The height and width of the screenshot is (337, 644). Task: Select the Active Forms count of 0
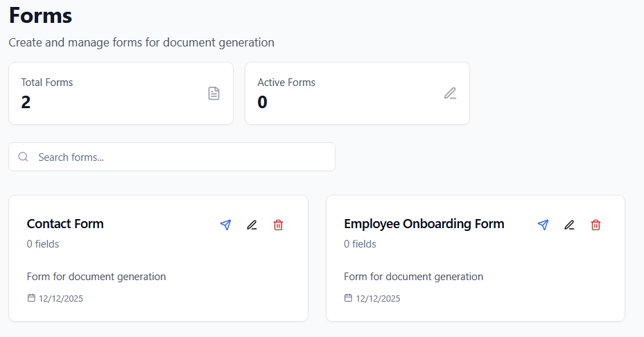(x=262, y=103)
